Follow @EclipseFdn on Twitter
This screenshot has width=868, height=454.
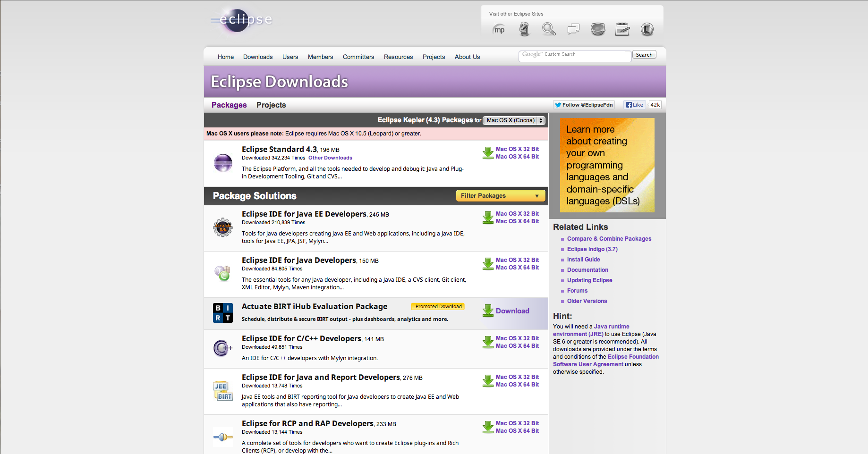pos(584,105)
